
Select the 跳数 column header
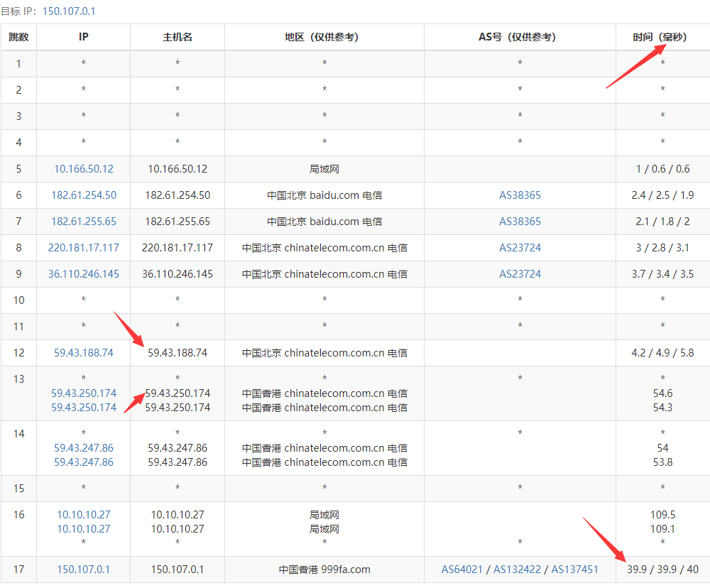click(18, 37)
